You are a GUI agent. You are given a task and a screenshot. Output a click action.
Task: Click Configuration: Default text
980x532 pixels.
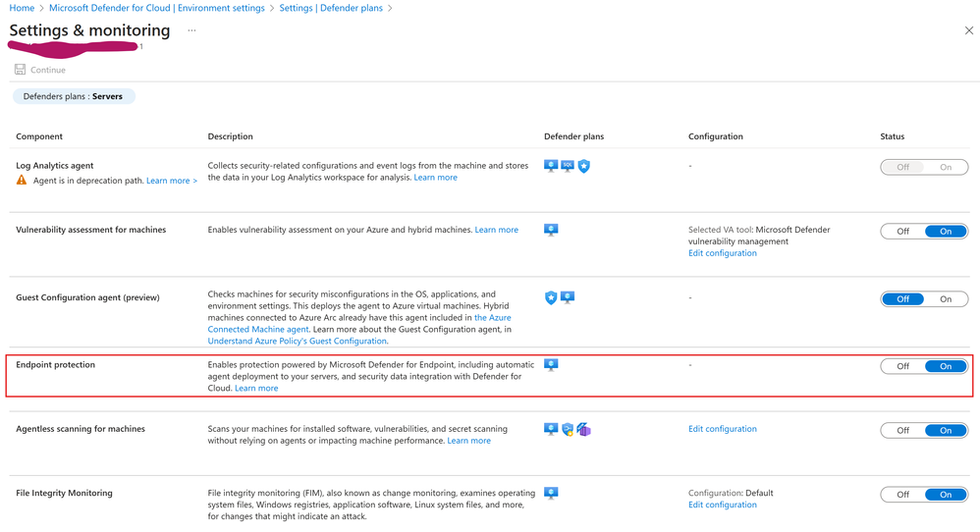pos(731,494)
